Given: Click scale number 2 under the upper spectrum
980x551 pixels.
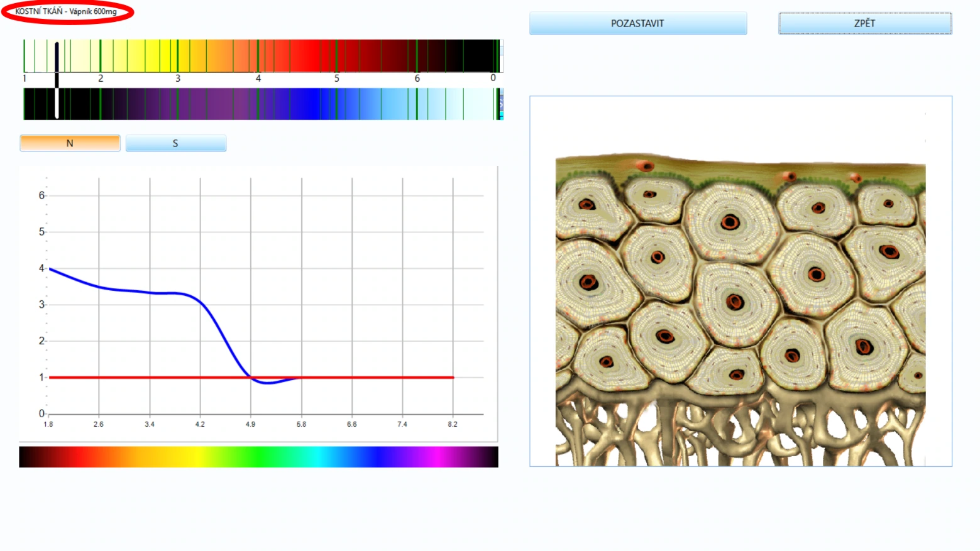Looking at the screenshot, I should [x=101, y=79].
